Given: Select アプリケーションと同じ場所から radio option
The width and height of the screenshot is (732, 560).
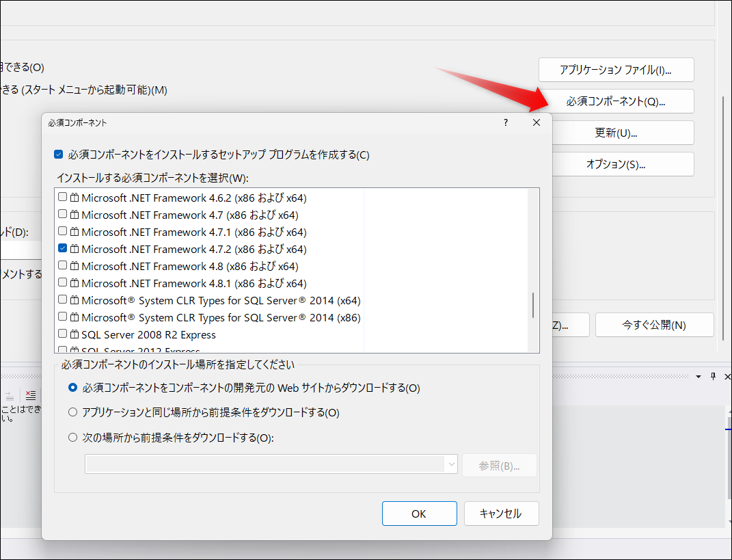Looking at the screenshot, I should pyautogui.click(x=73, y=412).
